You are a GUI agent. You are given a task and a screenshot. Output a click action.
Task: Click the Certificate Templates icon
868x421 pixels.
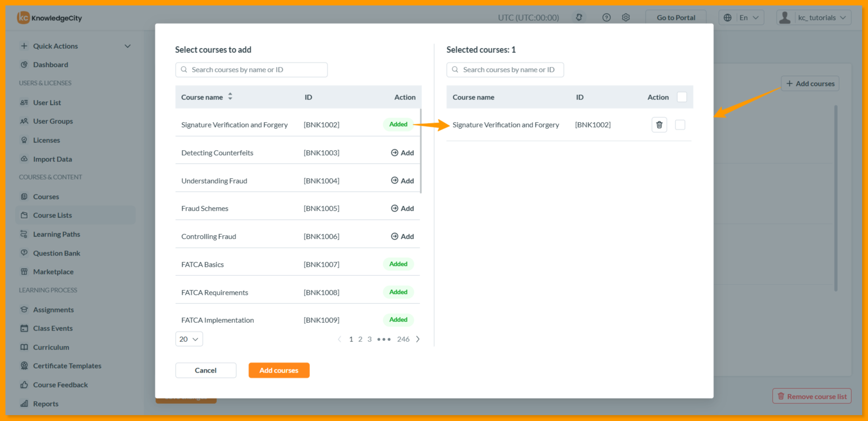point(24,366)
